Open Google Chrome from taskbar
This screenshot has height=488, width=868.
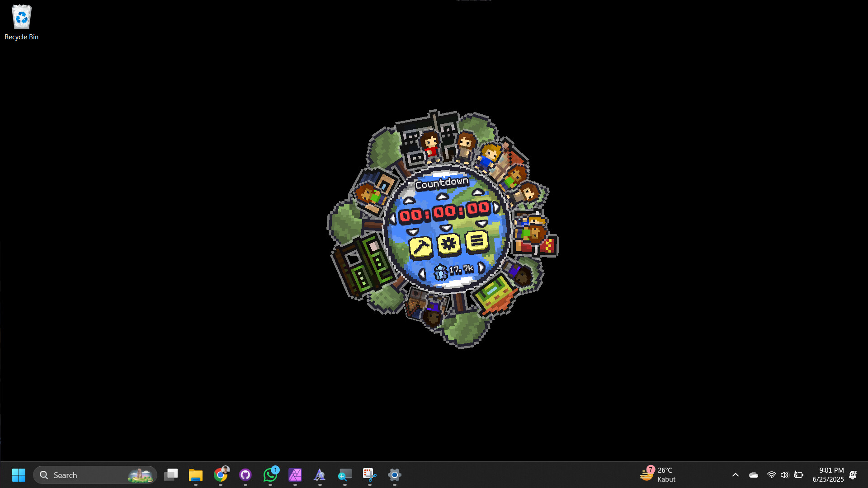click(x=221, y=475)
